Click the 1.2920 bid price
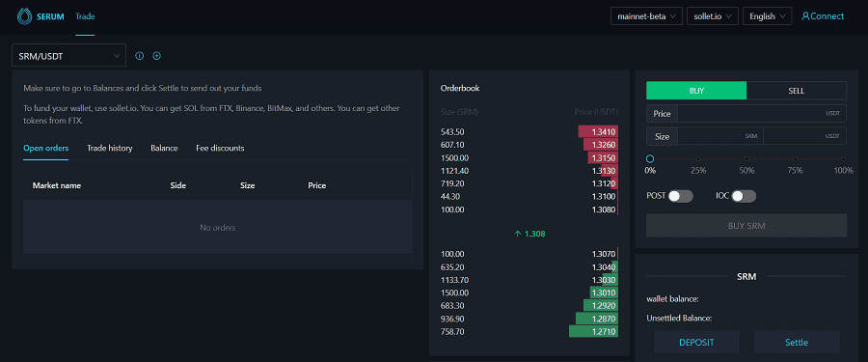The image size is (868, 362). coord(603,305)
